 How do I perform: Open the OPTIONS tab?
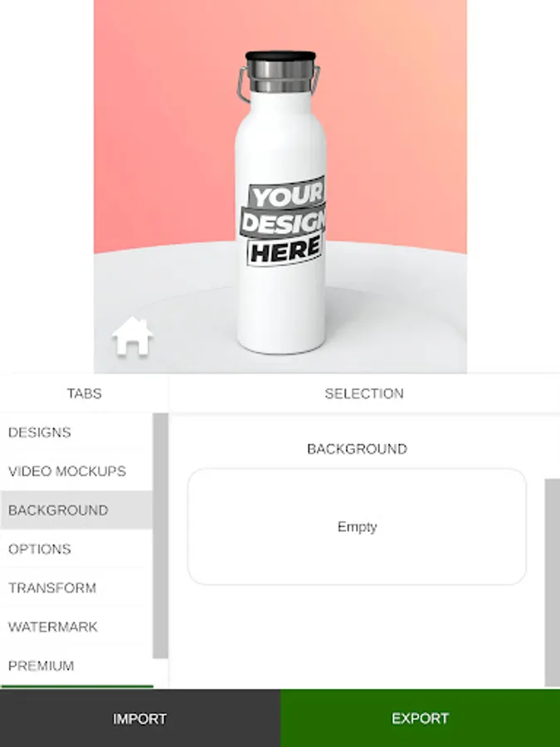click(76, 549)
